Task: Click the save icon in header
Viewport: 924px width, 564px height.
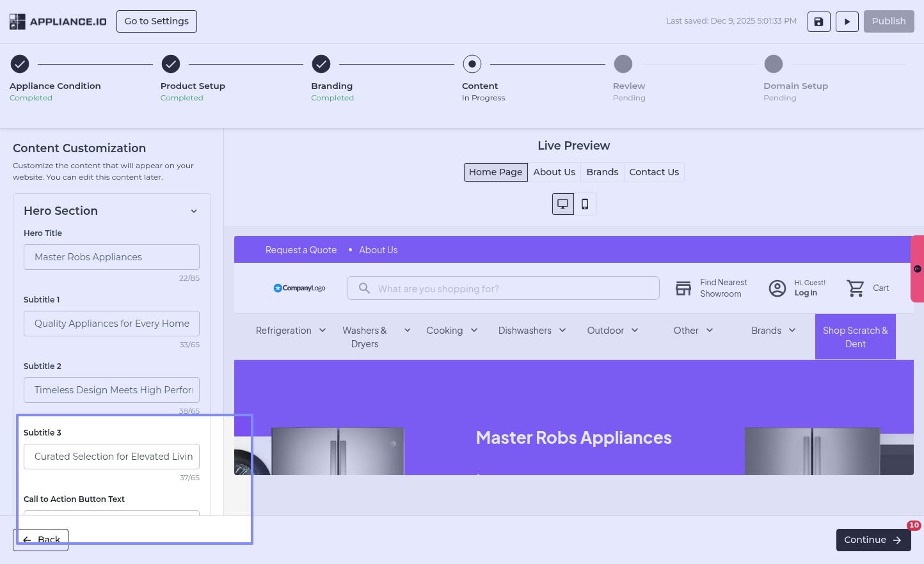Action: point(818,22)
